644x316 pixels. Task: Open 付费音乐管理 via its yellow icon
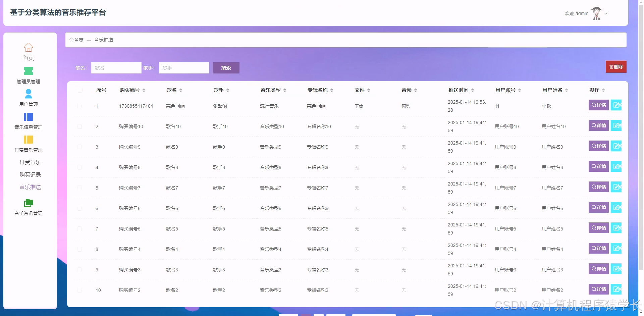28,140
